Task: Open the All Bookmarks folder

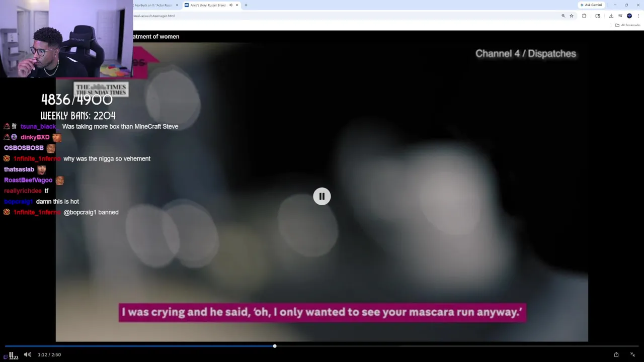Action: click(x=628, y=25)
